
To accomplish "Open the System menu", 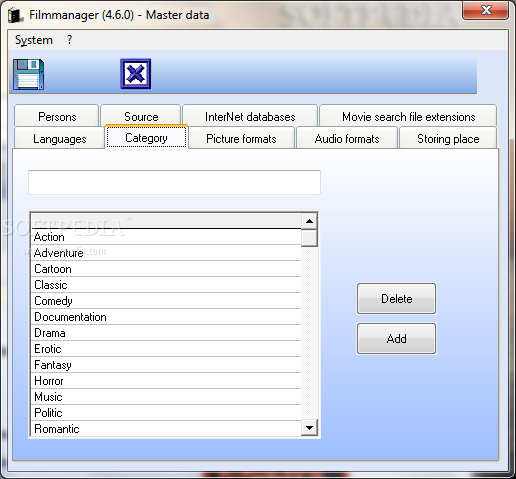I will [x=34, y=40].
